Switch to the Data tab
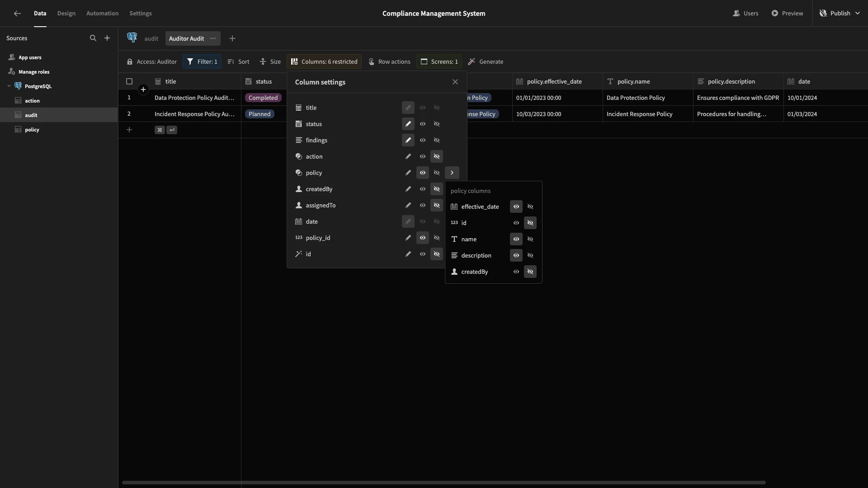 pyautogui.click(x=40, y=14)
